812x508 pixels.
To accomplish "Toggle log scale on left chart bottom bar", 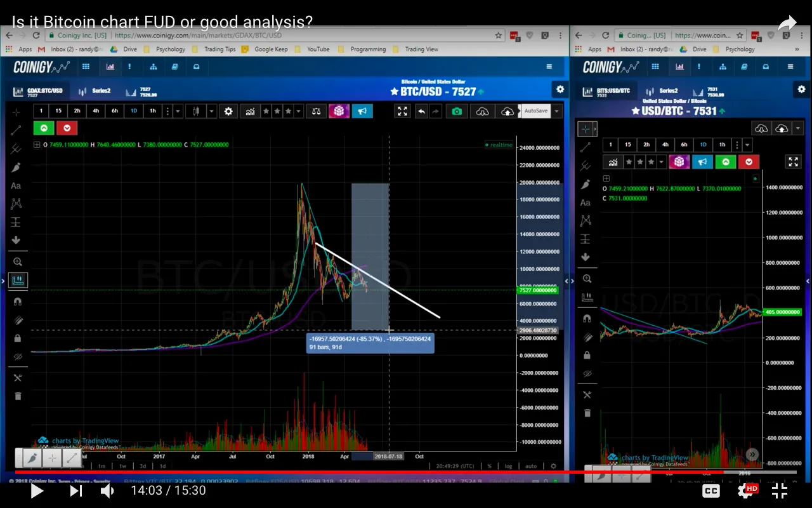I will [509, 466].
